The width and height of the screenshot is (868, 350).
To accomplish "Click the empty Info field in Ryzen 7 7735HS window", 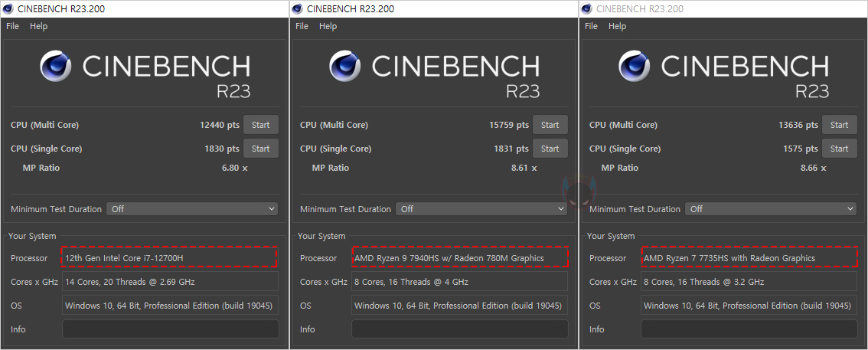I will pyautogui.click(x=749, y=329).
